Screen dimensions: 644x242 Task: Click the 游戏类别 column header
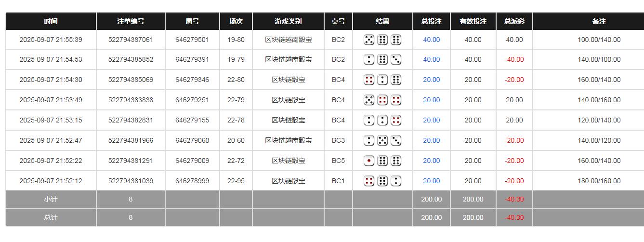tap(288, 21)
